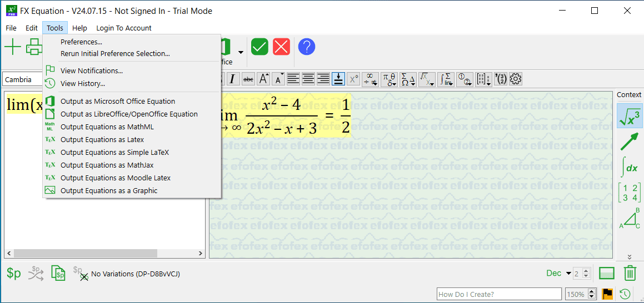Choose Output Equations as Moodle Latex
644x303 pixels.
point(132,178)
